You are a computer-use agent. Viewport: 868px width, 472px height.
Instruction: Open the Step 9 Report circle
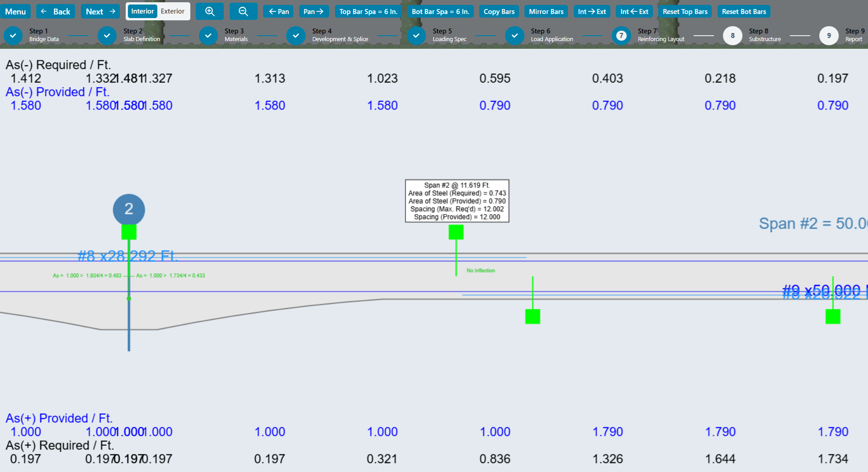pyautogui.click(x=829, y=35)
